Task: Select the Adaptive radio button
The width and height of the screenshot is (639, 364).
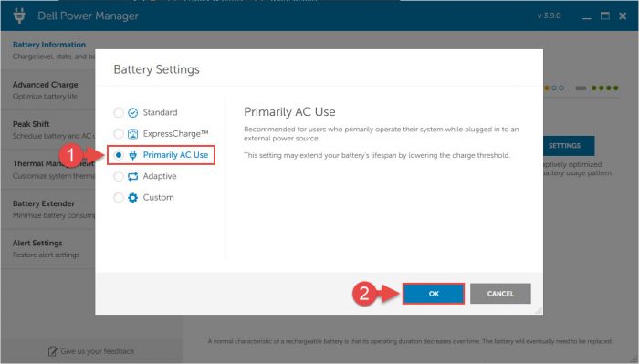Action: pyautogui.click(x=119, y=176)
